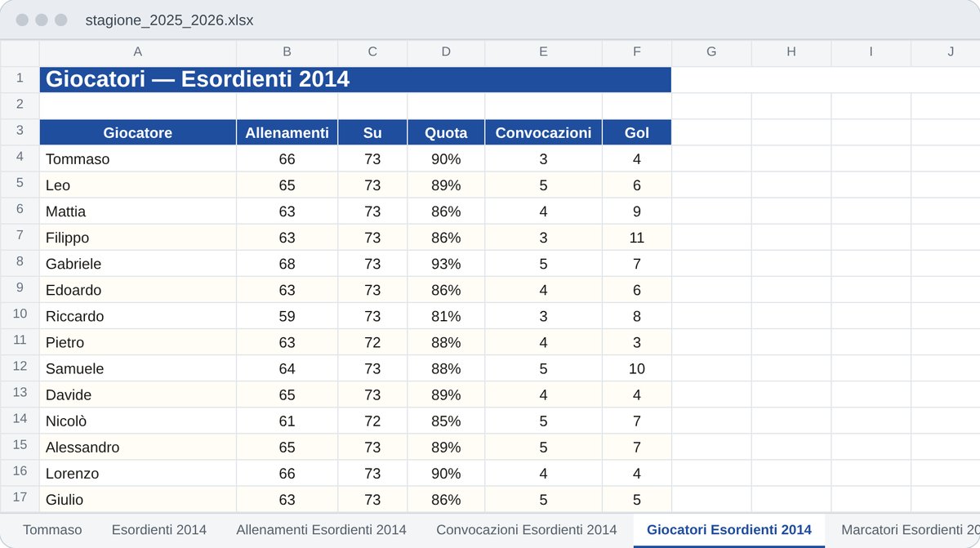Open the Convocazioni Esordienti 2014 tab

(x=527, y=530)
